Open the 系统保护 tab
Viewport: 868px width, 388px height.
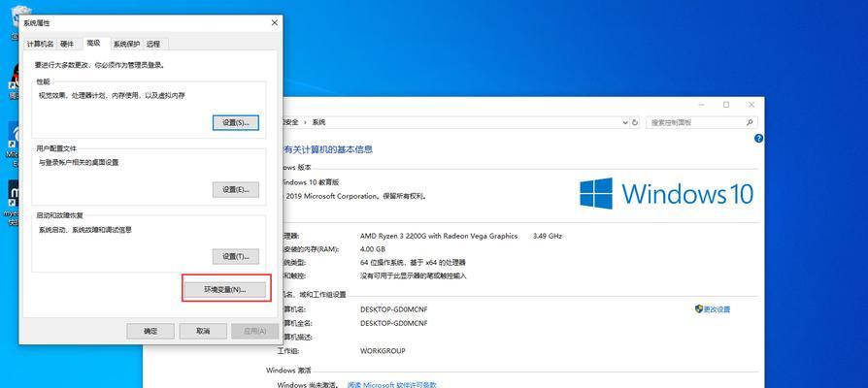[x=127, y=45]
